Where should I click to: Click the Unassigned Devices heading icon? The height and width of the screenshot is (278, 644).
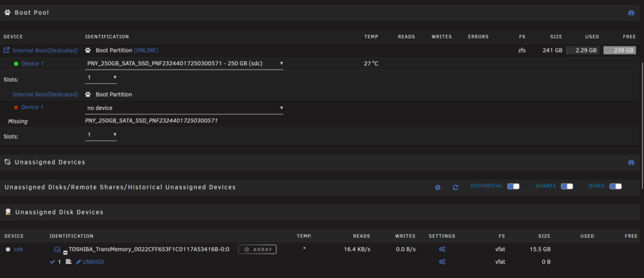pos(7,162)
